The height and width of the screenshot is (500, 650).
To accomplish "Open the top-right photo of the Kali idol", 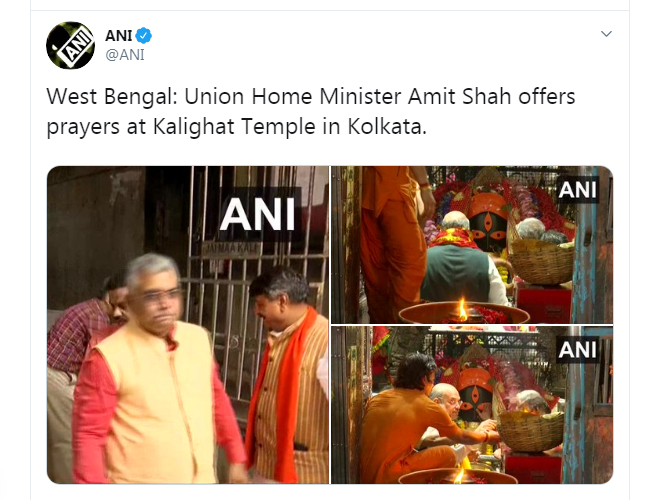I will point(472,245).
